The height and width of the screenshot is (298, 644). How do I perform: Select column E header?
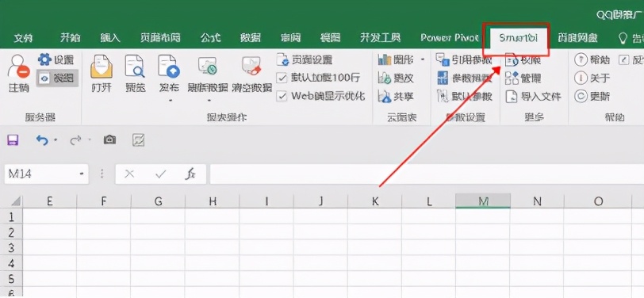click(50, 201)
